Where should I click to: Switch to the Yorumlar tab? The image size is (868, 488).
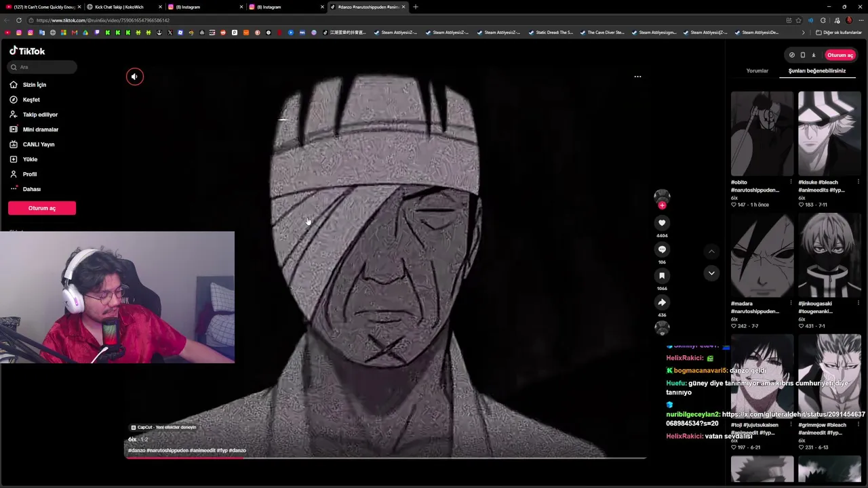(x=757, y=70)
